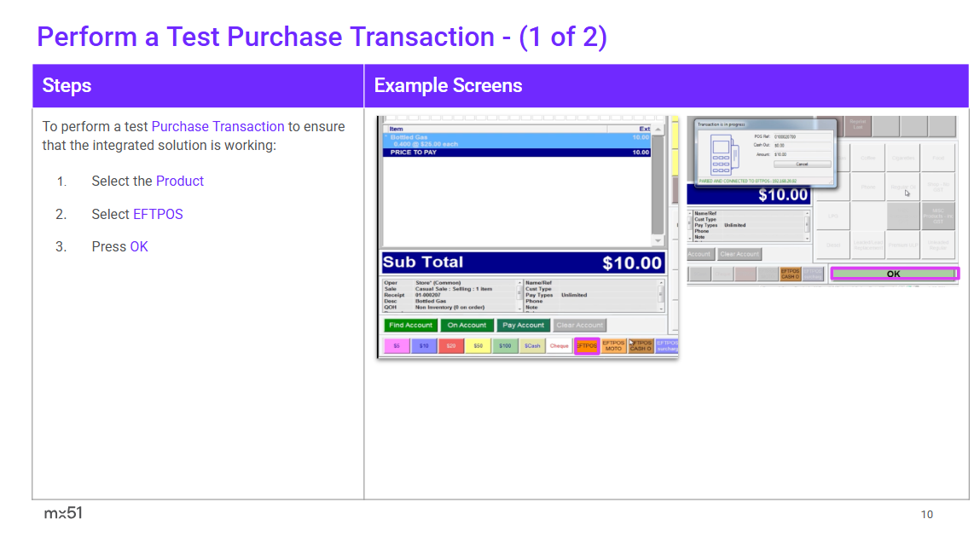
Task: Click the Pay Account button
Action: [x=523, y=325]
